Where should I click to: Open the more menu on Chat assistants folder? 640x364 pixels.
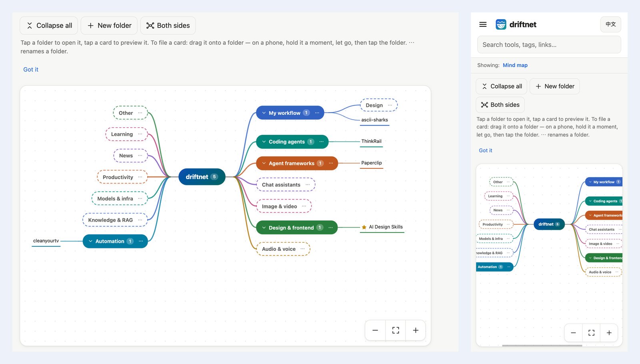coord(308,185)
